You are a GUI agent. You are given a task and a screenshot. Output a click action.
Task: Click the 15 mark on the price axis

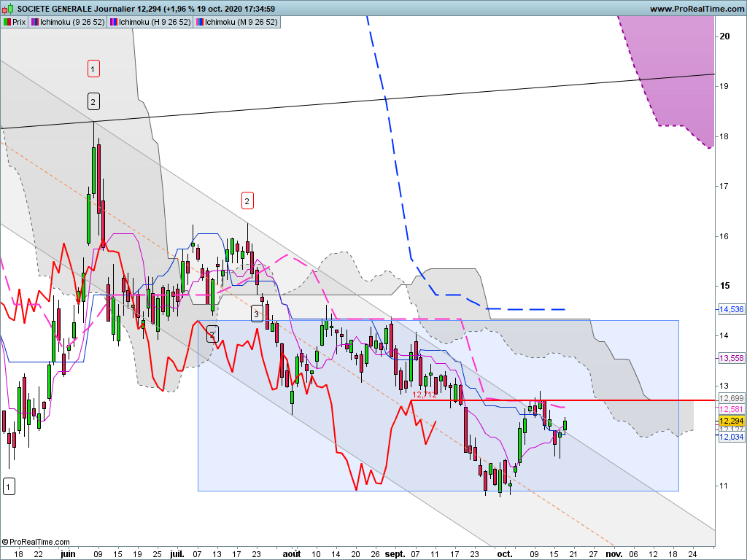724,286
